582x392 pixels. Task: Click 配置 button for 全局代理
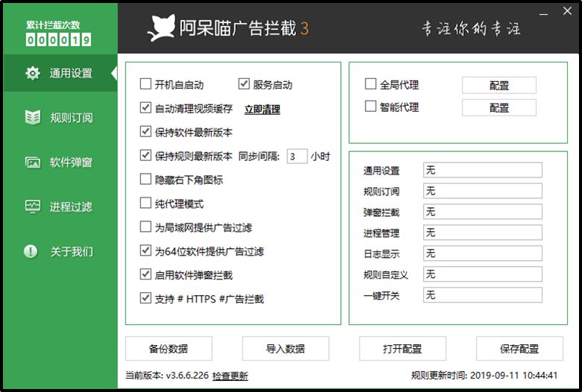tap(499, 85)
